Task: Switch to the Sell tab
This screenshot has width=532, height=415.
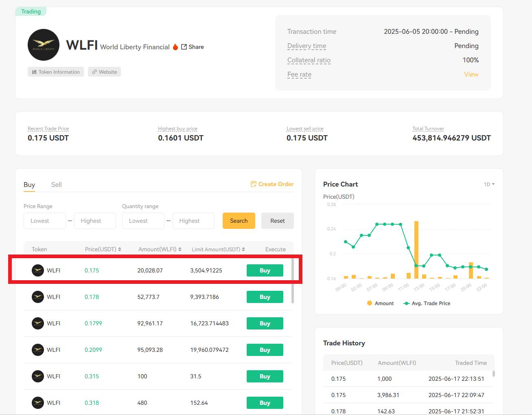Action: [56, 185]
